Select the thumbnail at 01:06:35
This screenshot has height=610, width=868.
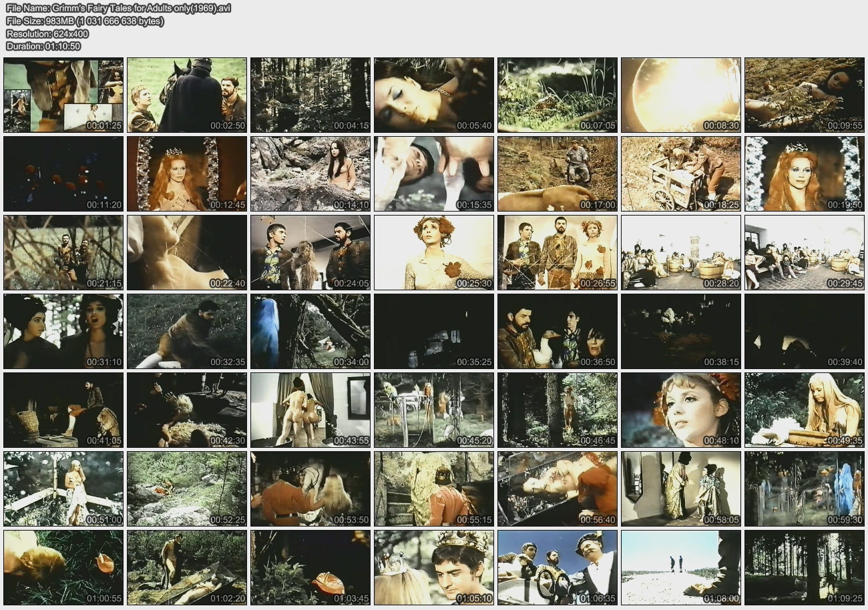point(558,567)
